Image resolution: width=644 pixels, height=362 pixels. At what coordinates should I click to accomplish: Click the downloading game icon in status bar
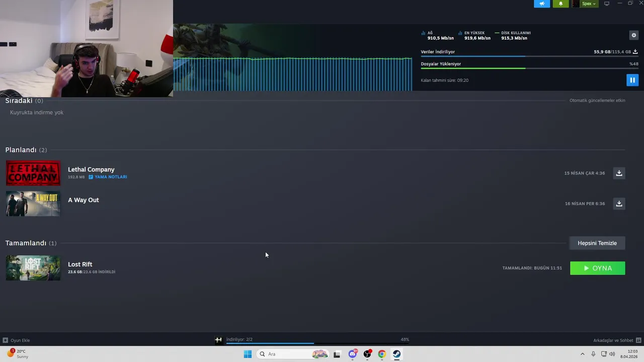coord(218,340)
